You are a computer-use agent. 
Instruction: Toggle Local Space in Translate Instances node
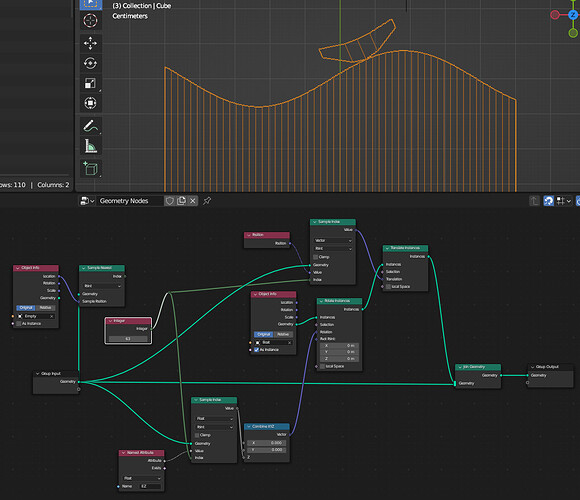coord(388,287)
